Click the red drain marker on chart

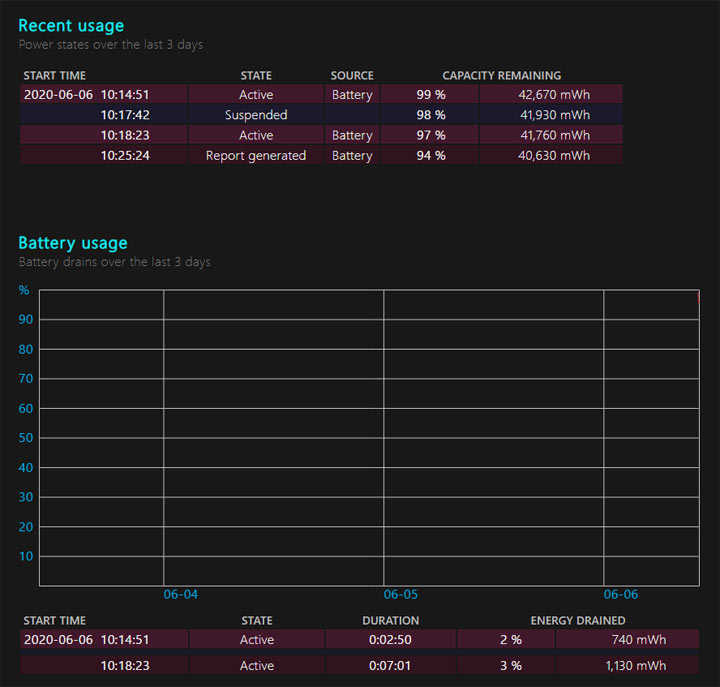tap(697, 298)
